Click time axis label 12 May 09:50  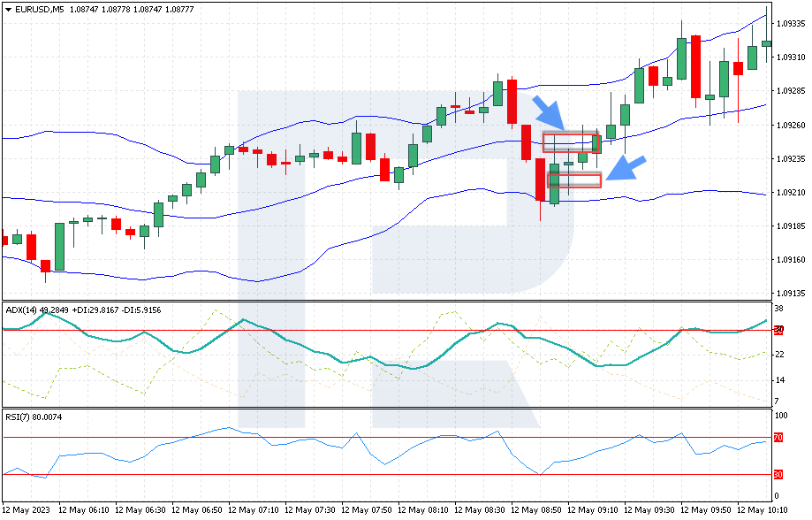(x=705, y=510)
